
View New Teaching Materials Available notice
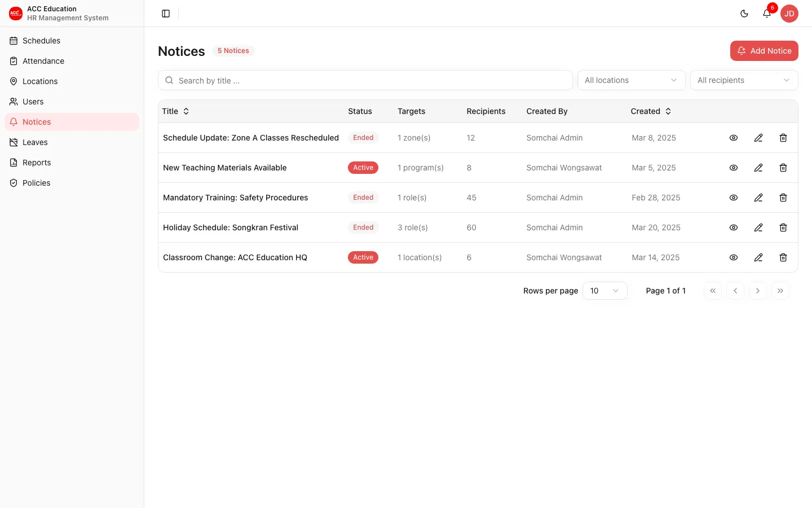[734, 168]
